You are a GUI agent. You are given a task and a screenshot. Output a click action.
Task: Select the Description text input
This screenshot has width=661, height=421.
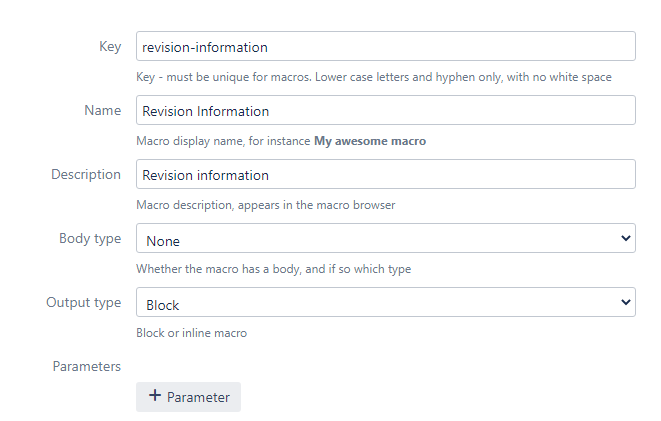(x=385, y=175)
